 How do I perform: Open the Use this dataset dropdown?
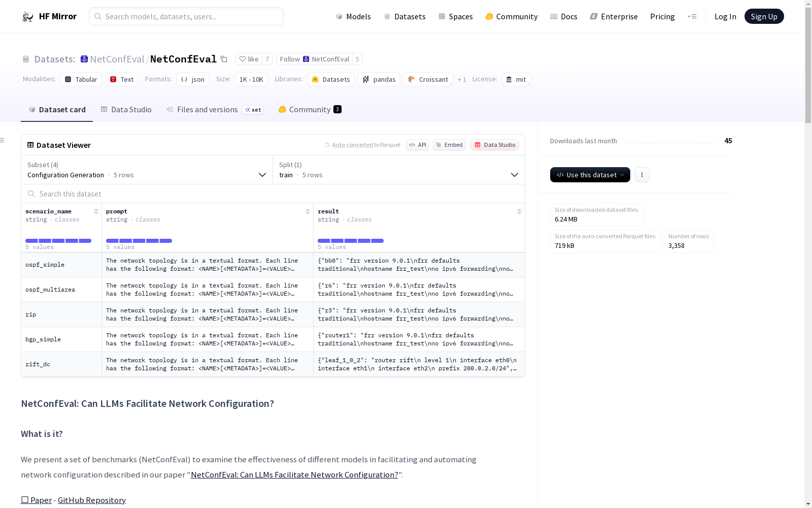(x=590, y=175)
